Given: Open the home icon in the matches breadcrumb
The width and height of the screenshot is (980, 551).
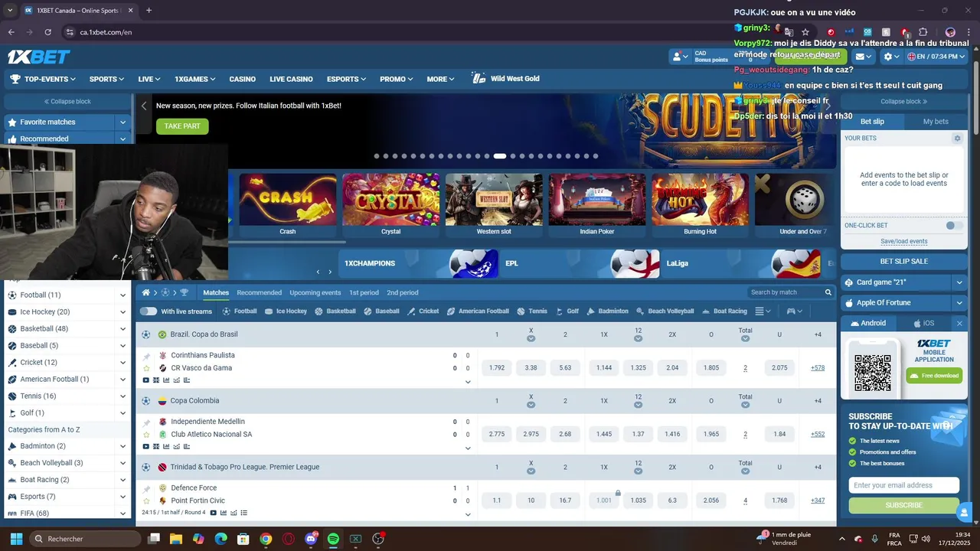Looking at the screenshot, I should pos(146,292).
